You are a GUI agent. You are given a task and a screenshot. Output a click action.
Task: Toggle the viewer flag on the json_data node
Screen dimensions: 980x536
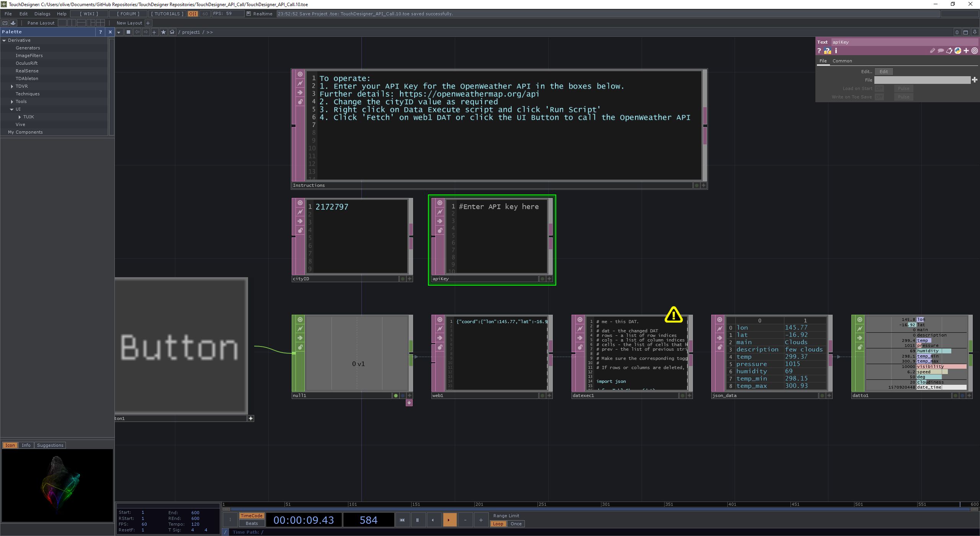point(720,320)
